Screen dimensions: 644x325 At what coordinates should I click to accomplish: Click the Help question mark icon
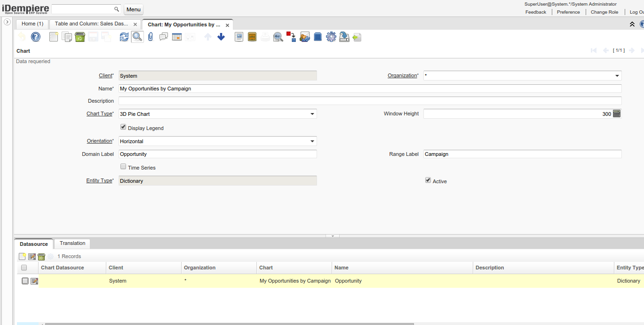(36, 37)
